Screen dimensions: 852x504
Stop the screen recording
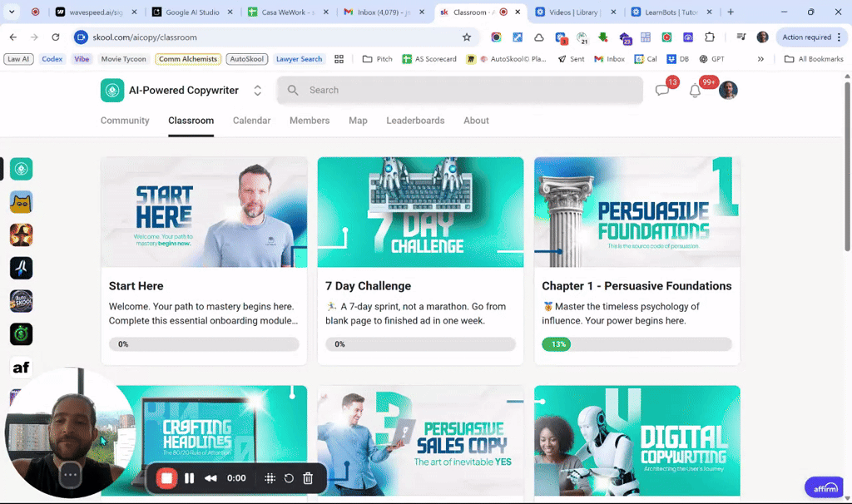166,478
